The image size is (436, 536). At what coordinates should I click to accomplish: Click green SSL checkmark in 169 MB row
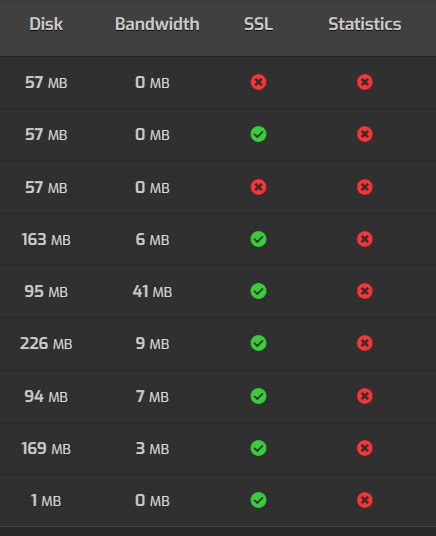(258, 448)
